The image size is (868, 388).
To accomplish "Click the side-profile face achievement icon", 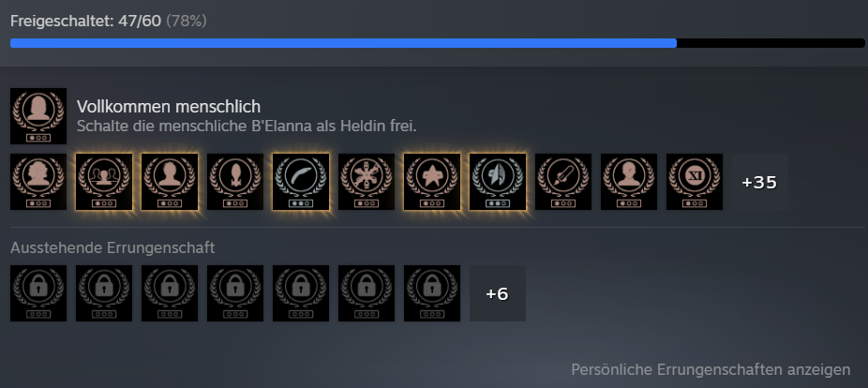I will (x=629, y=182).
